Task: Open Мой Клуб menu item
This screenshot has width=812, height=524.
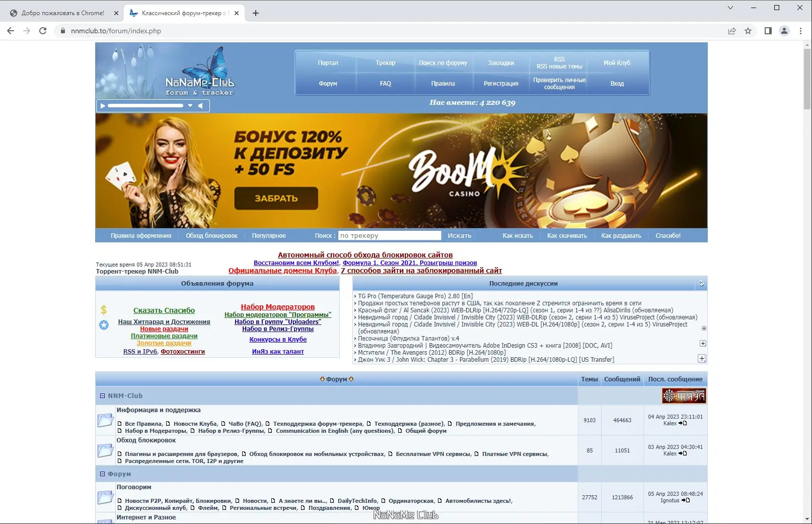Action: [617, 63]
